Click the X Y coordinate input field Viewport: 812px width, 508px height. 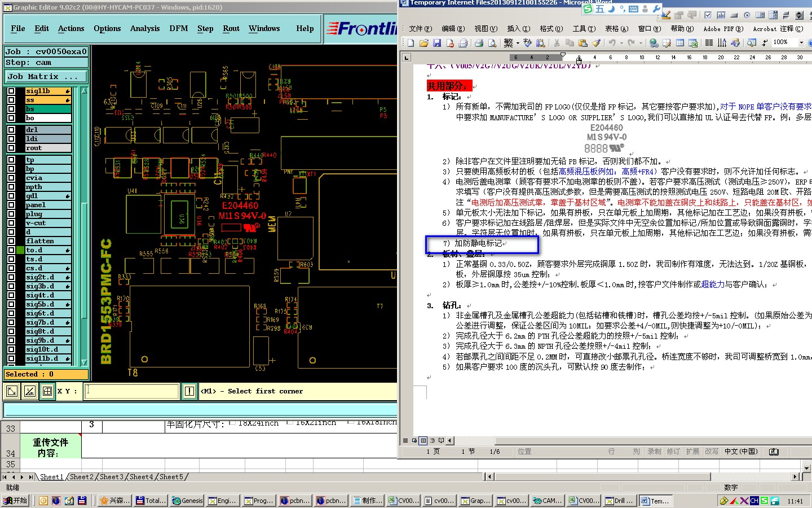[x=132, y=391]
